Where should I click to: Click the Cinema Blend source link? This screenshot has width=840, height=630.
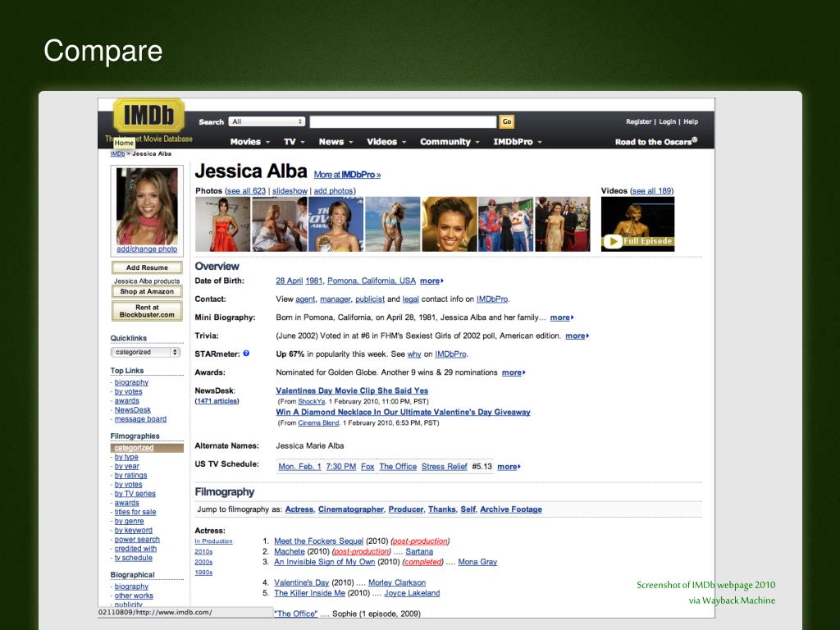pos(318,423)
